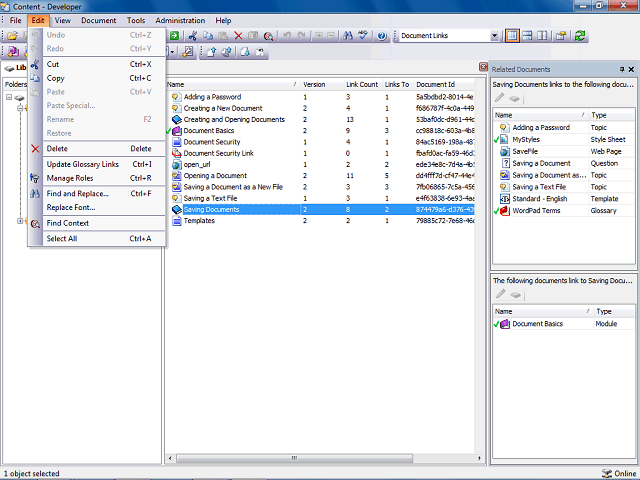Open the Document menu
This screenshot has width=640, height=480.
98,20
